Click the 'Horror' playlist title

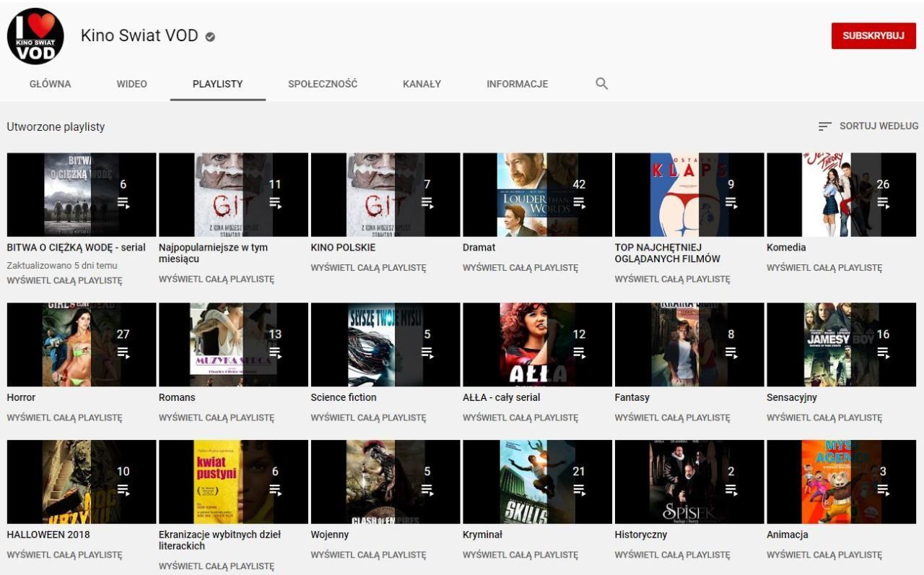coord(21,397)
